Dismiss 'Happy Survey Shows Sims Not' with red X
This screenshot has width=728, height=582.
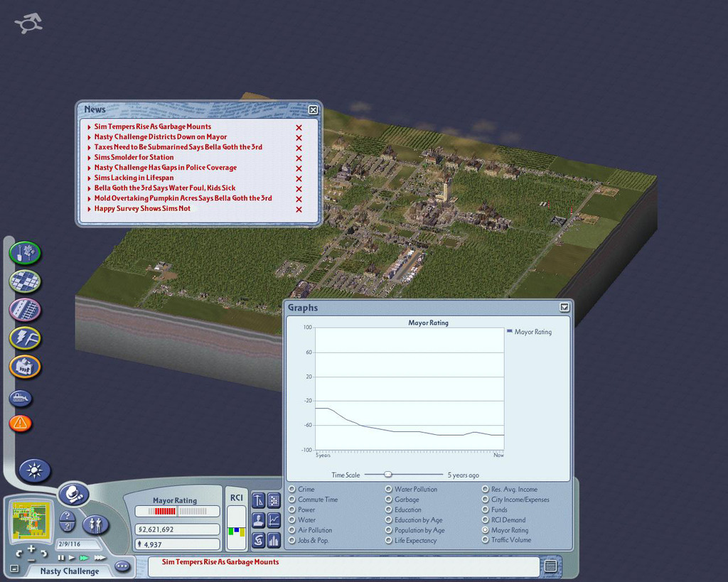(299, 210)
